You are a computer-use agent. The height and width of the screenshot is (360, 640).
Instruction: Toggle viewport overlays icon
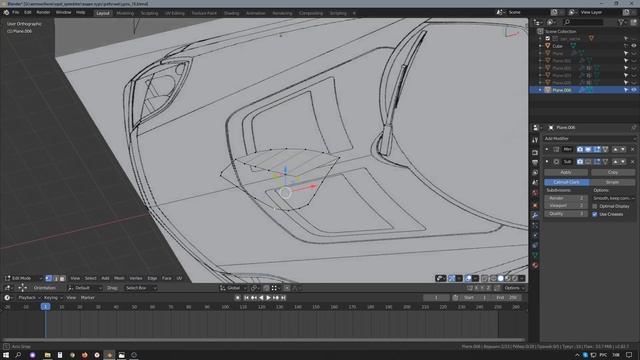[x=468, y=278]
